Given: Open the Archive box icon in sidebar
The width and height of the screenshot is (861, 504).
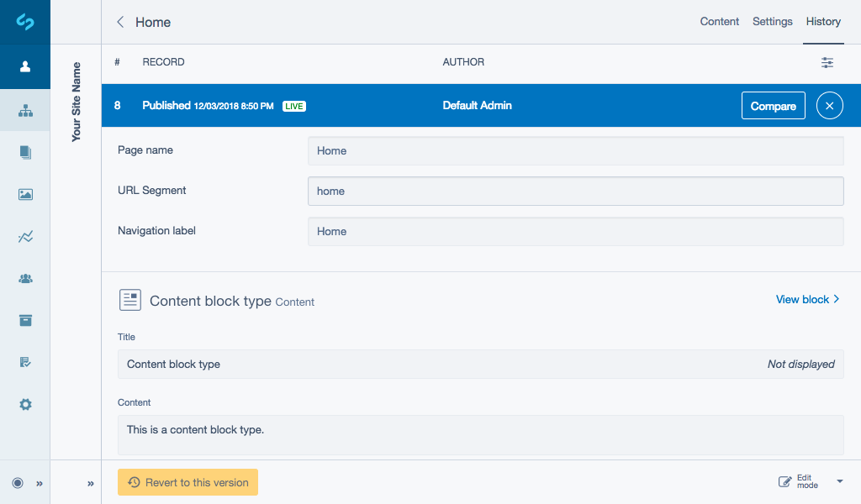Looking at the screenshot, I should (x=25, y=320).
